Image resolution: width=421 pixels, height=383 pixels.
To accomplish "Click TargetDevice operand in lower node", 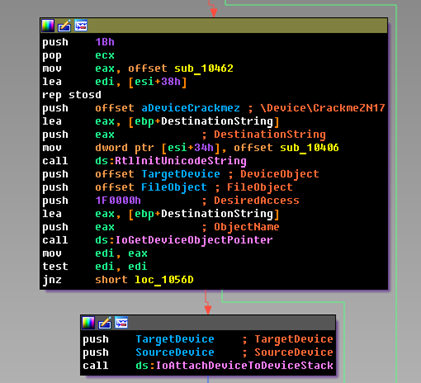I will [175, 339].
